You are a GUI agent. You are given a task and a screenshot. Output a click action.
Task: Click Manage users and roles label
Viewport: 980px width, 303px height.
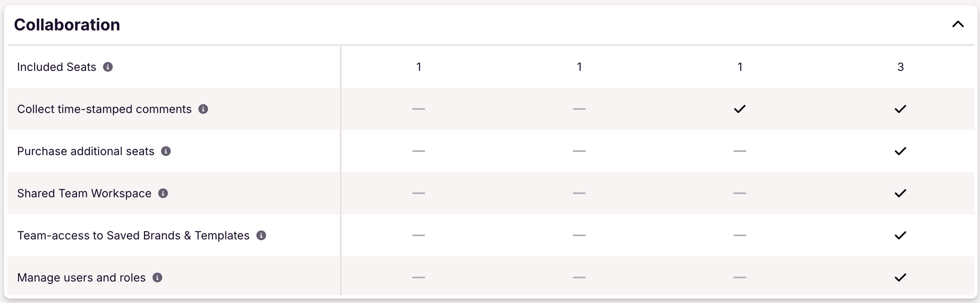click(x=81, y=277)
